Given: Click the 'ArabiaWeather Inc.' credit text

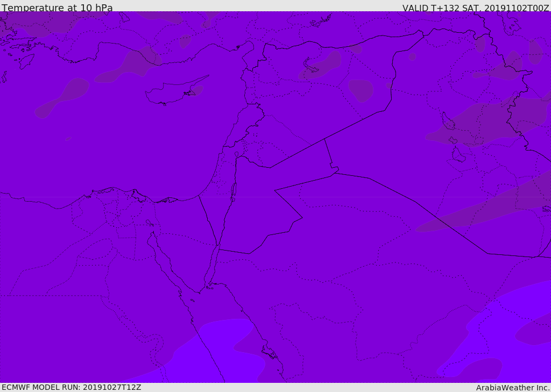Looking at the screenshot, I should (513, 388).
